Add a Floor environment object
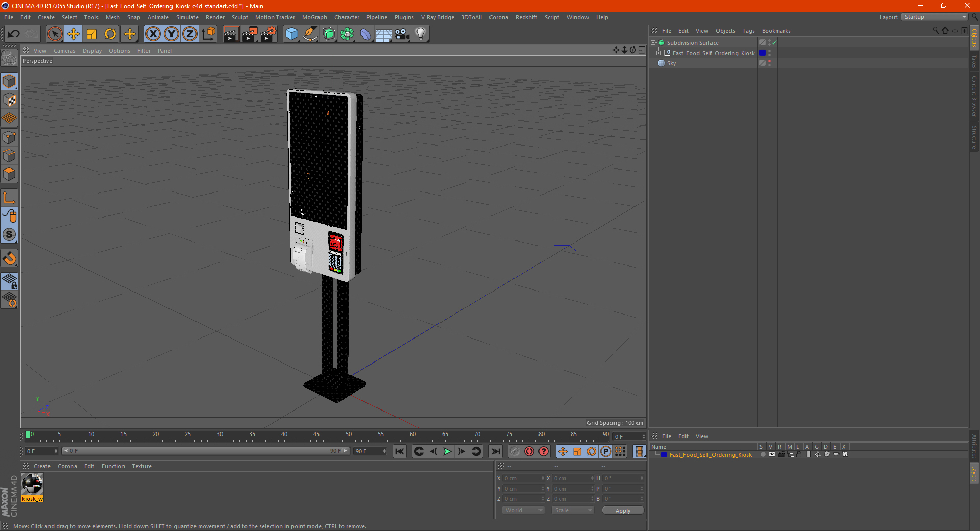980x531 pixels. tap(383, 34)
